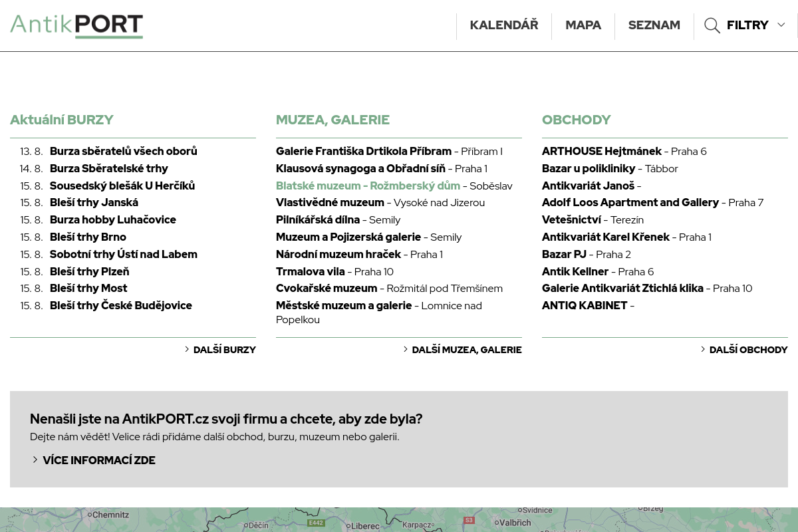The image size is (798, 532).
Task: Open the MAPA menu item
Action: pos(583,25)
